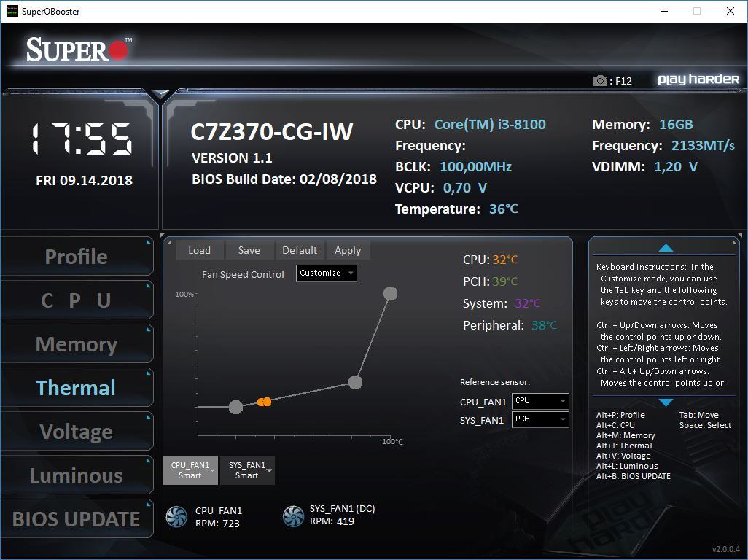Click the v2.0.0.4 version label
Image resolution: width=748 pixels, height=560 pixels.
[x=726, y=549]
